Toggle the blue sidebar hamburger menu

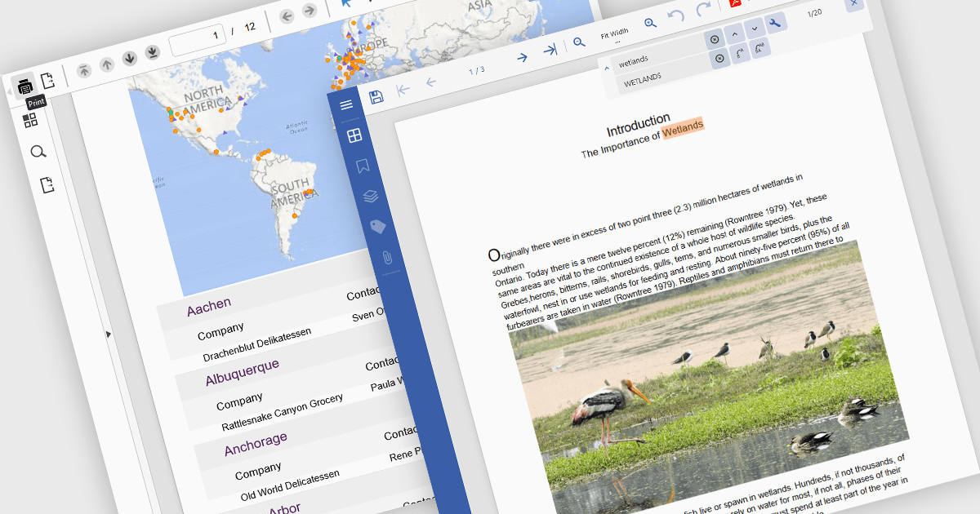(346, 105)
